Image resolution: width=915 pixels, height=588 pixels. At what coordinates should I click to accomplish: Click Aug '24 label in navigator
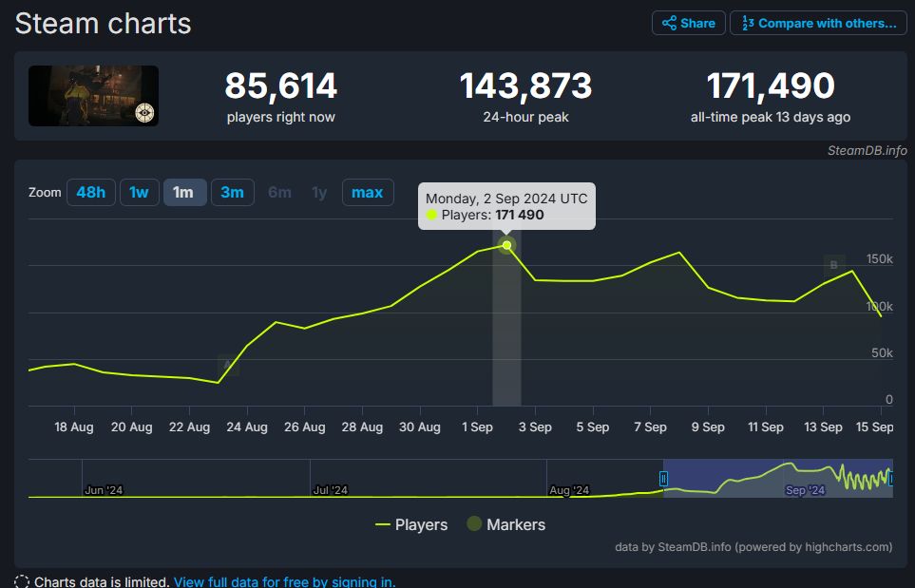(569, 490)
